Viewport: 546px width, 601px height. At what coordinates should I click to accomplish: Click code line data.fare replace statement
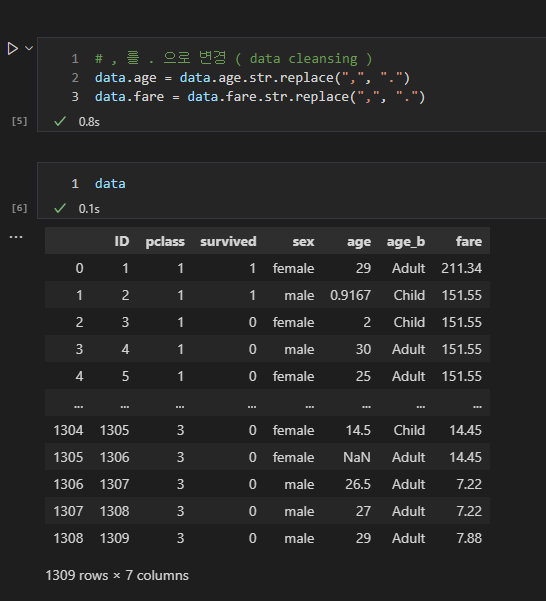(260, 97)
